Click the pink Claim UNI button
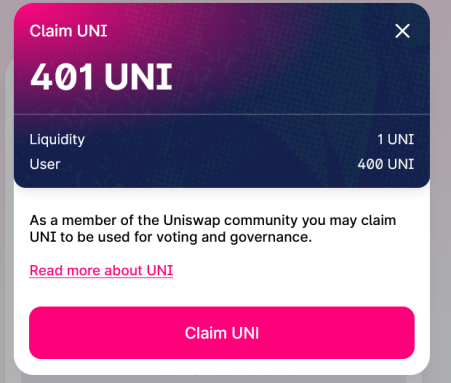The image size is (451, 383). [x=222, y=333]
